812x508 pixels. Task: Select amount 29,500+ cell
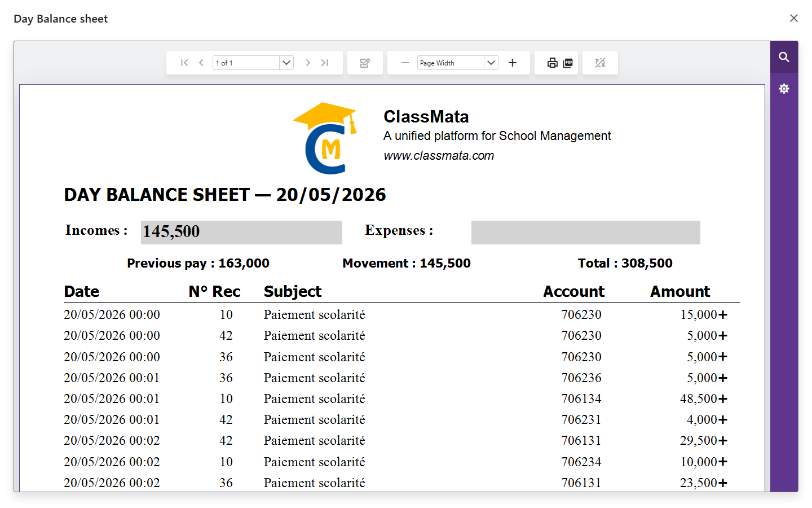(x=704, y=440)
